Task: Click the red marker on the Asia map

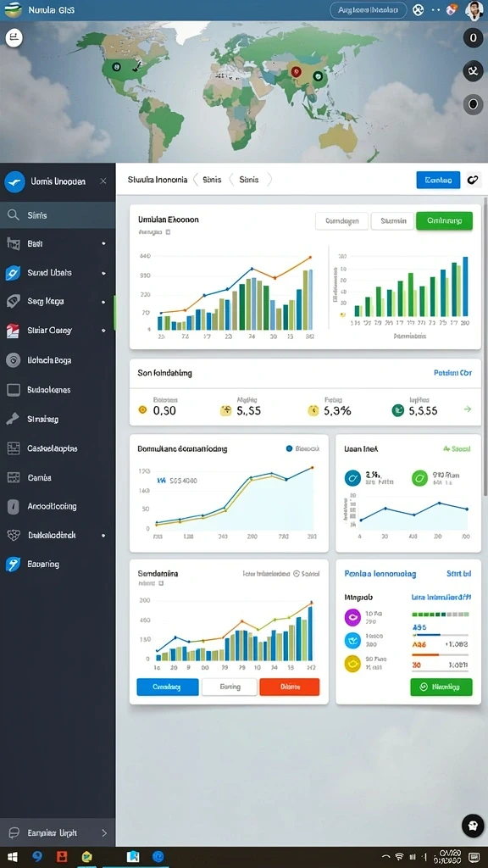Action: (296, 71)
